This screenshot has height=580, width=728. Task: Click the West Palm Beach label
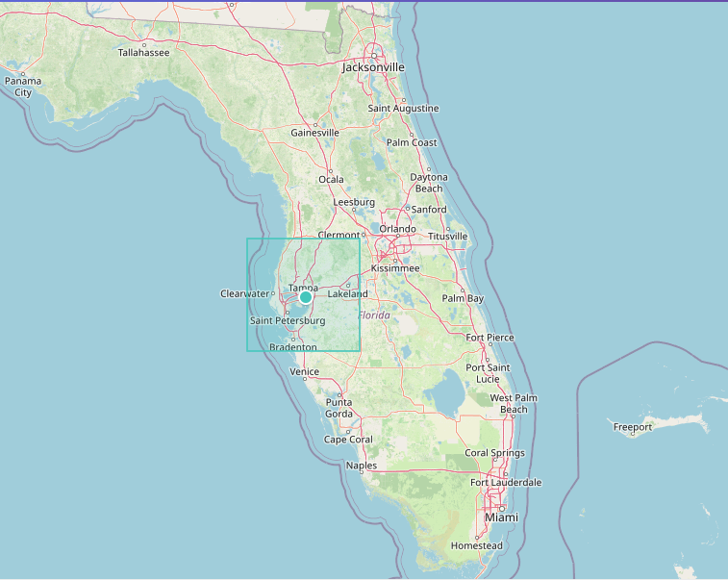514,404
